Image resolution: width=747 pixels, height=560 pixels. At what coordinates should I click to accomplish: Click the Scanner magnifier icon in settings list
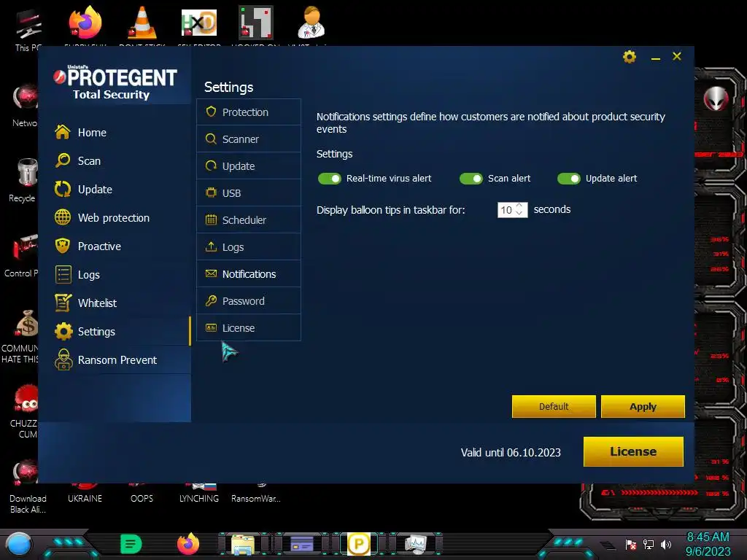click(x=211, y=139)
